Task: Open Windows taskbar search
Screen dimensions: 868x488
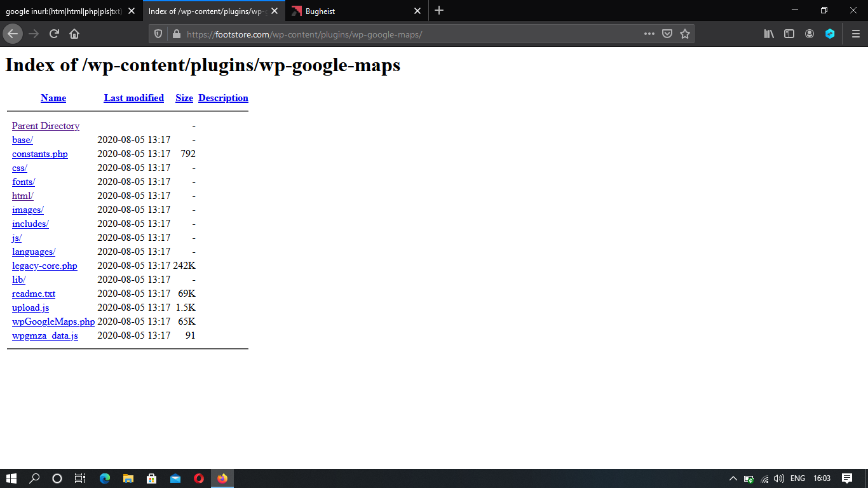Action: coord(34,478)
